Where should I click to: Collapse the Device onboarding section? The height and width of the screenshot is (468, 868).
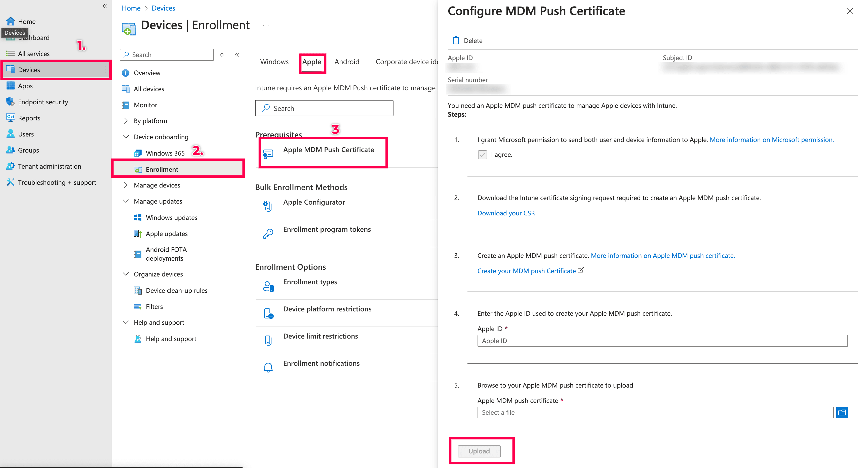click(x=126, y=137)
